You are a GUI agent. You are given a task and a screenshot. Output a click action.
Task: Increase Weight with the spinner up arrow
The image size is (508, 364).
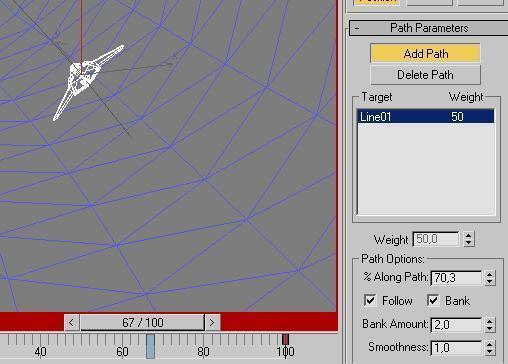pyautogui.click(x=469, y=235)
